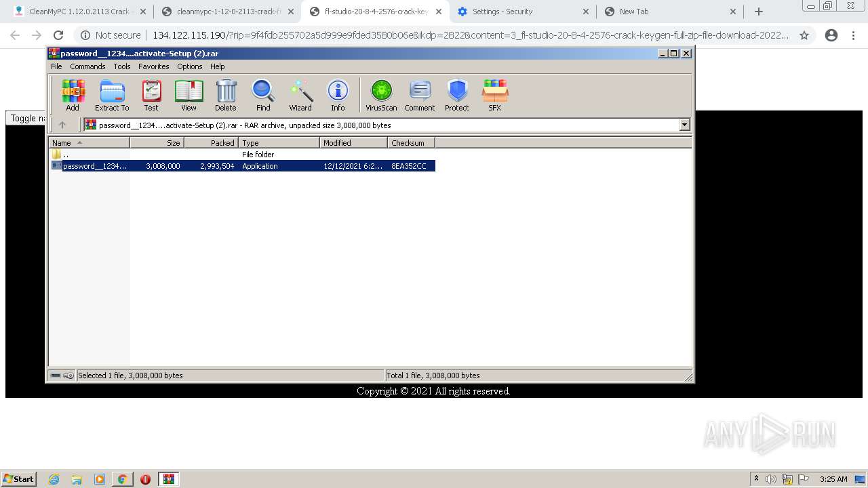This screenshot has height=488, width=868.
Task: Switch to cleanmypc-1-12-0-2113-crack tab
Action: 228,12
